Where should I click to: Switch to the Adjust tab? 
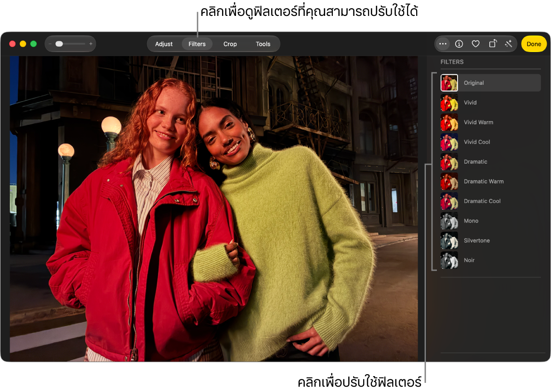(164, 44)
